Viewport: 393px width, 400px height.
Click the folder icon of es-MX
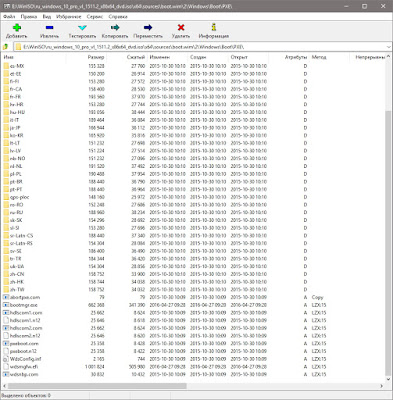pos(6,66)
